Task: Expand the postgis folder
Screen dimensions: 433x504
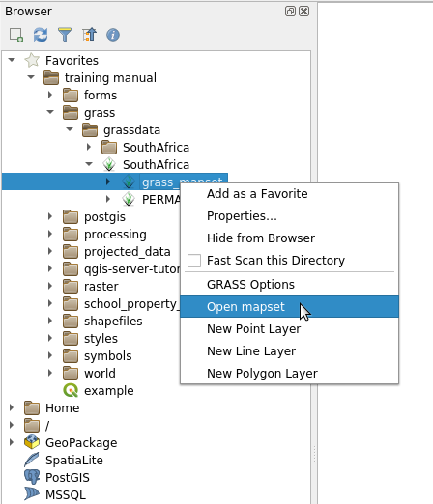Action: pos(50,216)
